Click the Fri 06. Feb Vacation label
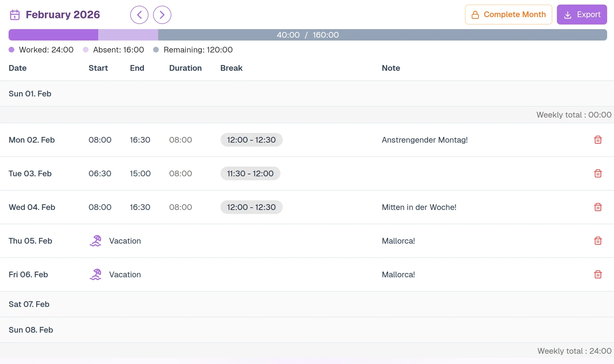This screenshot has width=614, height=364. click(x=125, y=274)
